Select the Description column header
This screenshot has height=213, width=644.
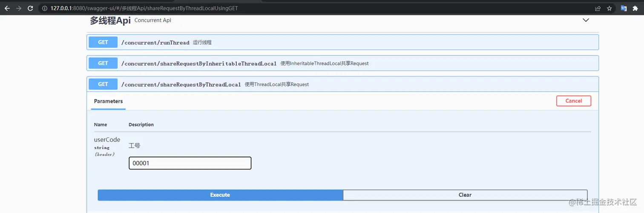click(x=141, y=125)
